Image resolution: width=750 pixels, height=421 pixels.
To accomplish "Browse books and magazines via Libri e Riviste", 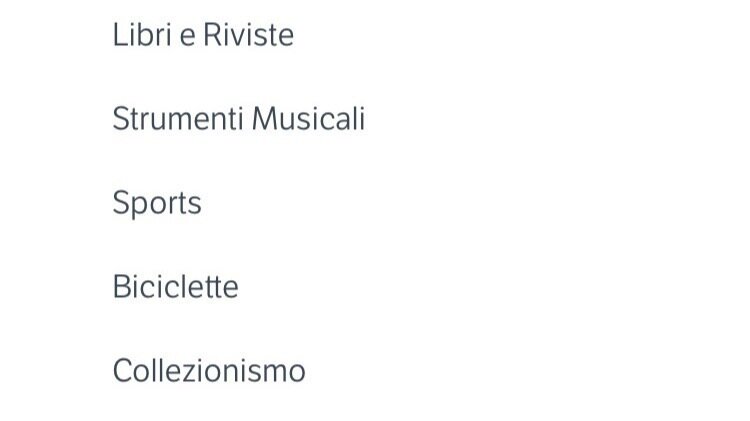I will pos(203,35).
